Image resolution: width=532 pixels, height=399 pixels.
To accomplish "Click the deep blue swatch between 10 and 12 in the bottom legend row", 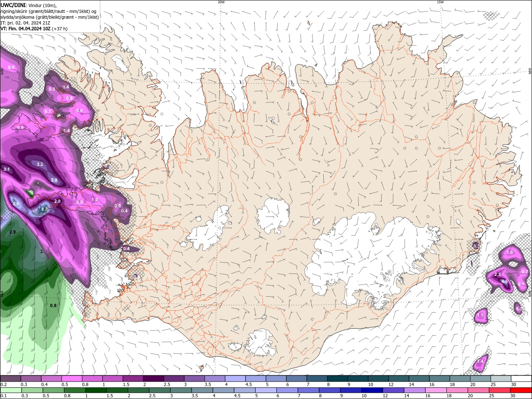I will pyautogui.click(x=372, y=390).
